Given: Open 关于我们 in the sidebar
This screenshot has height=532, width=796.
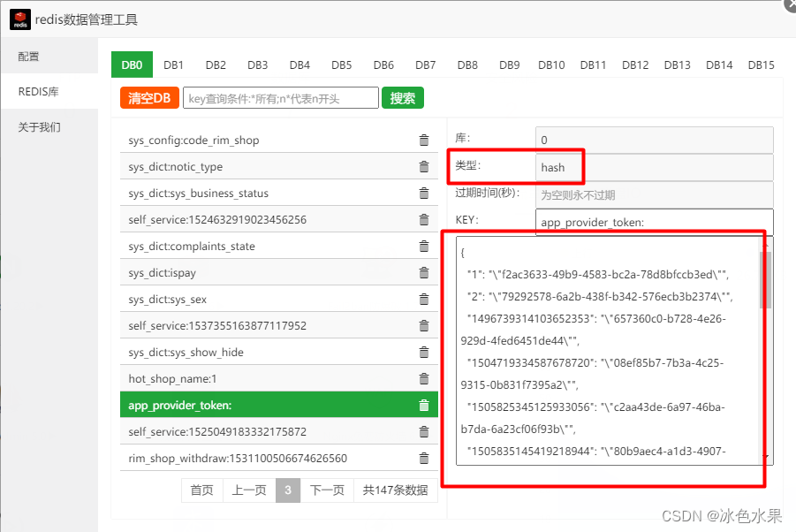Looking at the screenshot, I should point(49,127).
